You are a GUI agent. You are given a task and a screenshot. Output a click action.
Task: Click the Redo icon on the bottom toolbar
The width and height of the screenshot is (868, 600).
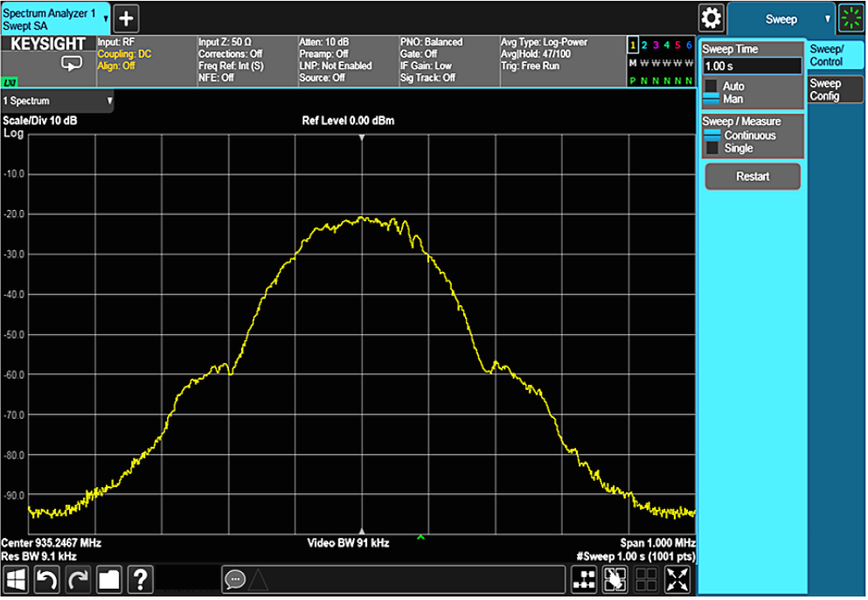(78, 579)
